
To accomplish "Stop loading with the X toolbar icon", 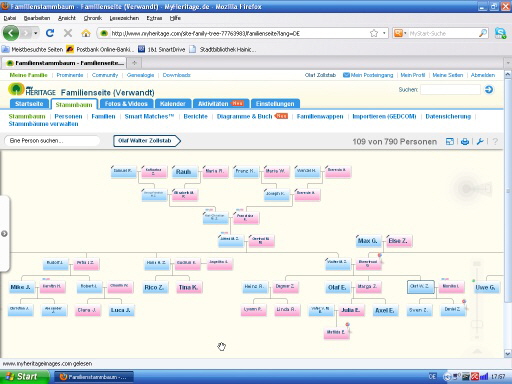I will [x=68, y=33].
